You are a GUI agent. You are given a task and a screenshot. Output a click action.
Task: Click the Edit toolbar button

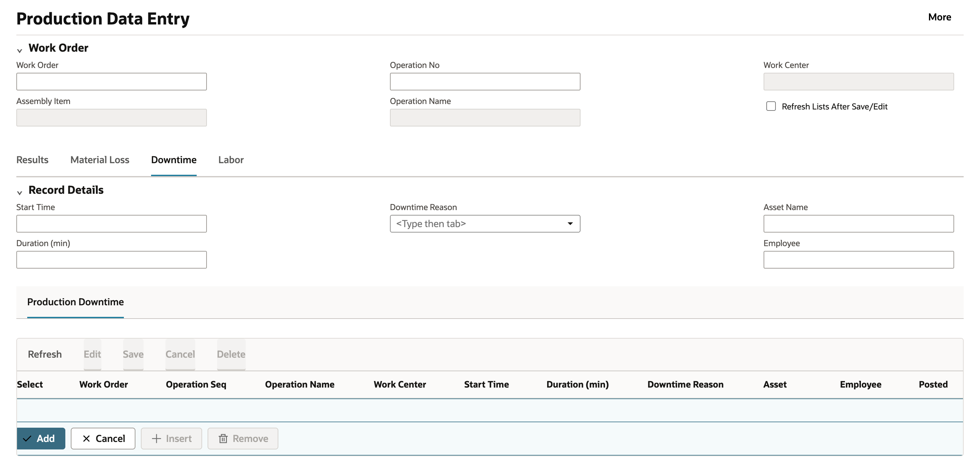93,354
